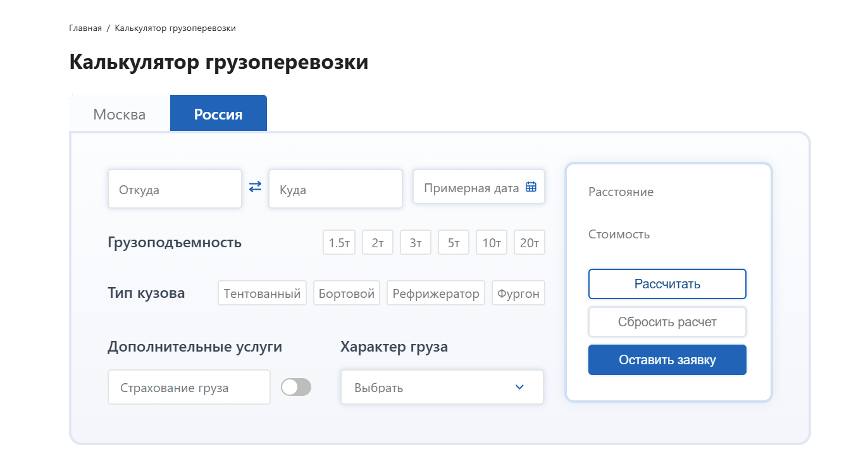Expand the Характер груза dropdown
This screenshot has width=868, height=473.
click(442, 387)
